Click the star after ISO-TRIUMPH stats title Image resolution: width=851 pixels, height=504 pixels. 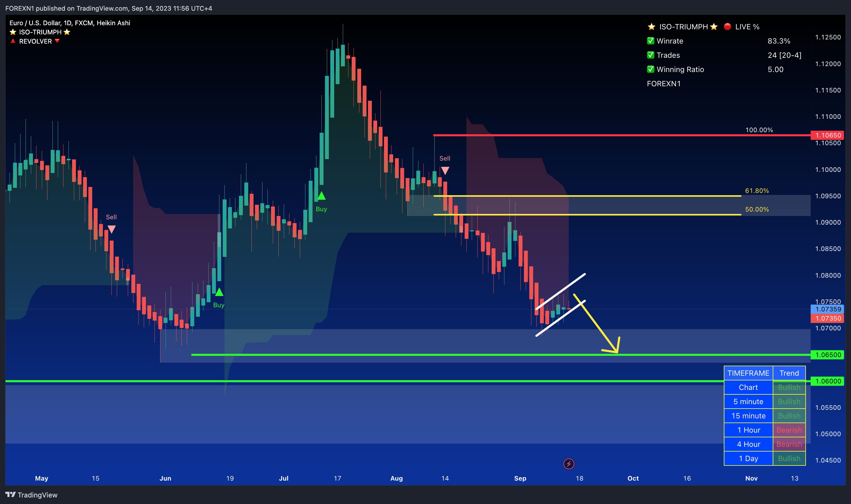pyautogui.click(x=714, y=26)
